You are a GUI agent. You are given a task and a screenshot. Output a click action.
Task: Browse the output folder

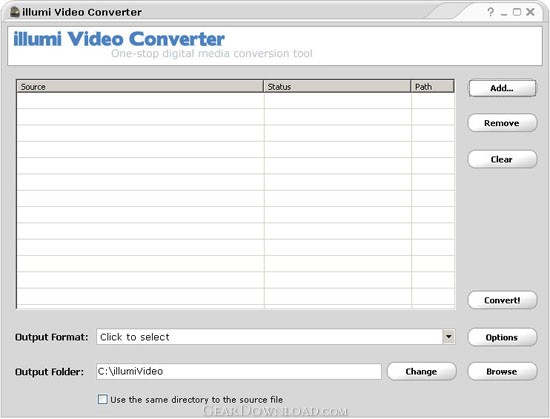click(x=502, y=372)
